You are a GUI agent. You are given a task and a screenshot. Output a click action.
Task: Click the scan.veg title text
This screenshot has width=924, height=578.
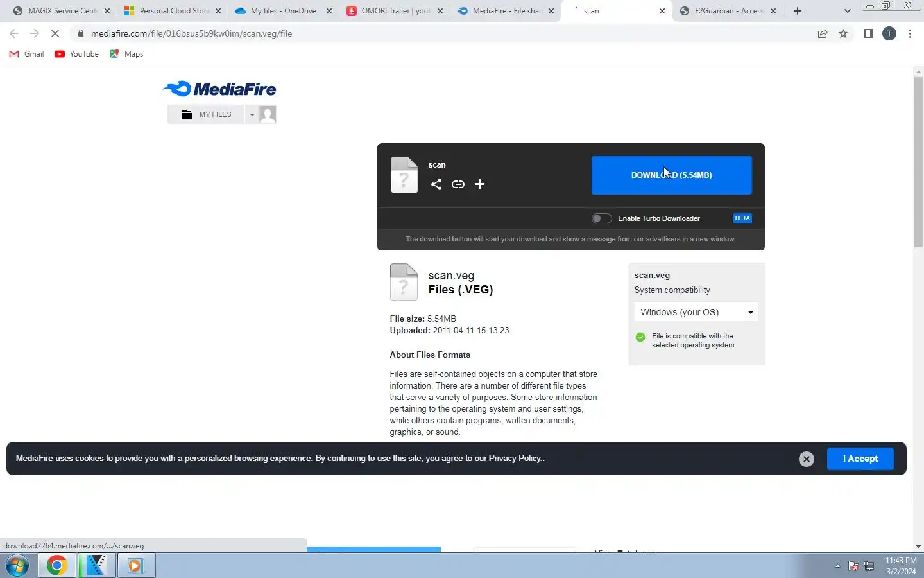coord(451,276)
